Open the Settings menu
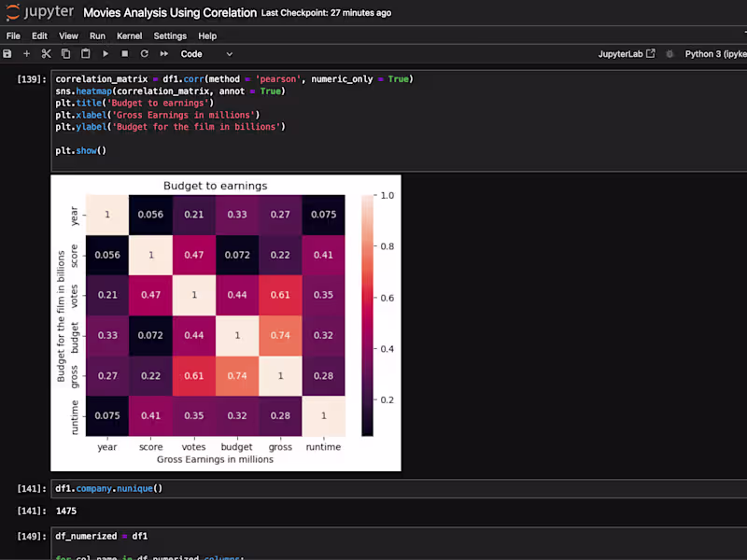This screenshot has width=747, height=560. click(170, 35)
